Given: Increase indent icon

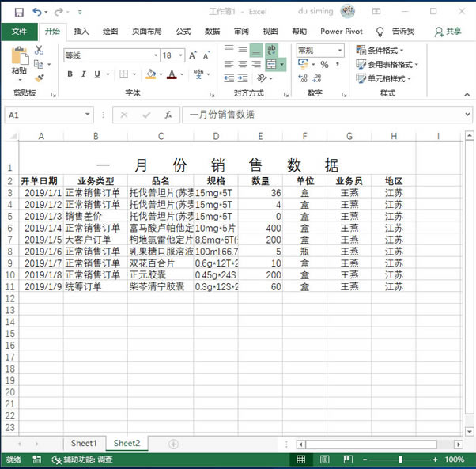Looking at the screenshot, I should (x=243, y=78).
